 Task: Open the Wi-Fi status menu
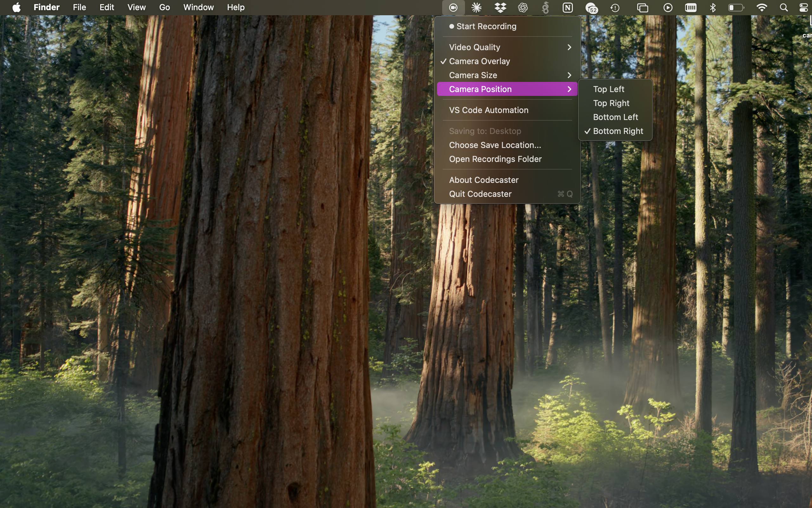(762, 7)
